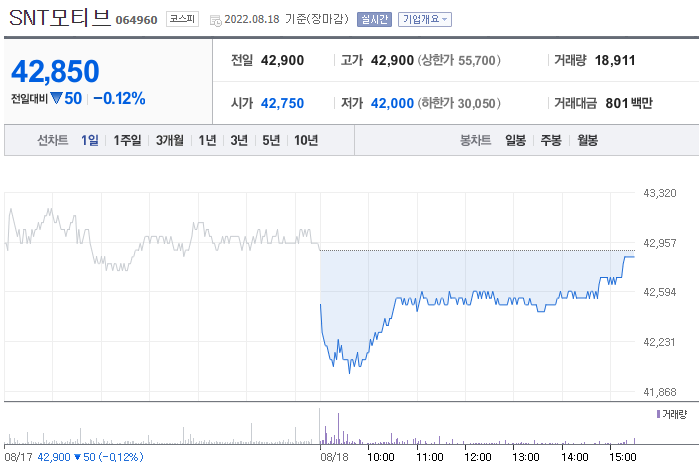Click the 봉차트 section label
699x470 pixels.
(475, 140)
